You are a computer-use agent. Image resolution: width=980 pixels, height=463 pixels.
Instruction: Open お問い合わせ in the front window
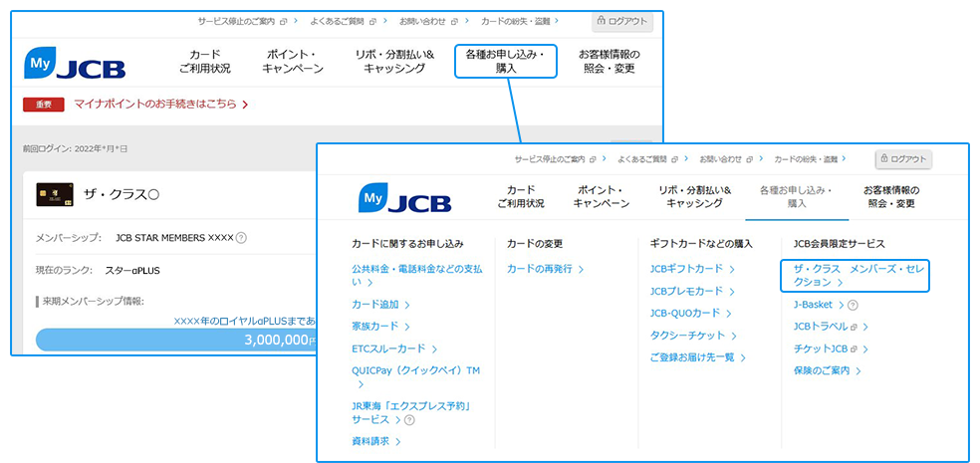point(731,159)
